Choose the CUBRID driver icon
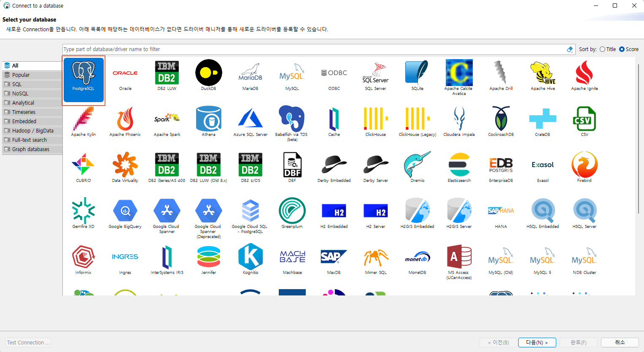644x352 pixels. tap(84, 168)
